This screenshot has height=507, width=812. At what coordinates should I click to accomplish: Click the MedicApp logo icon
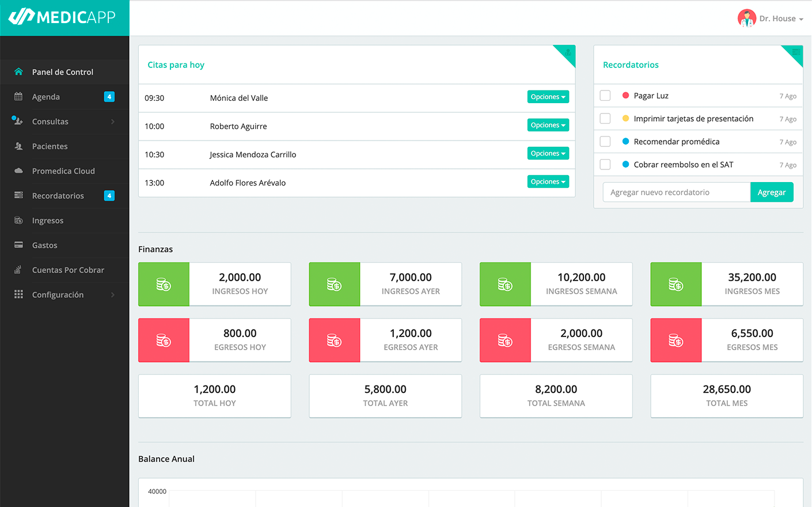[21, 17]
